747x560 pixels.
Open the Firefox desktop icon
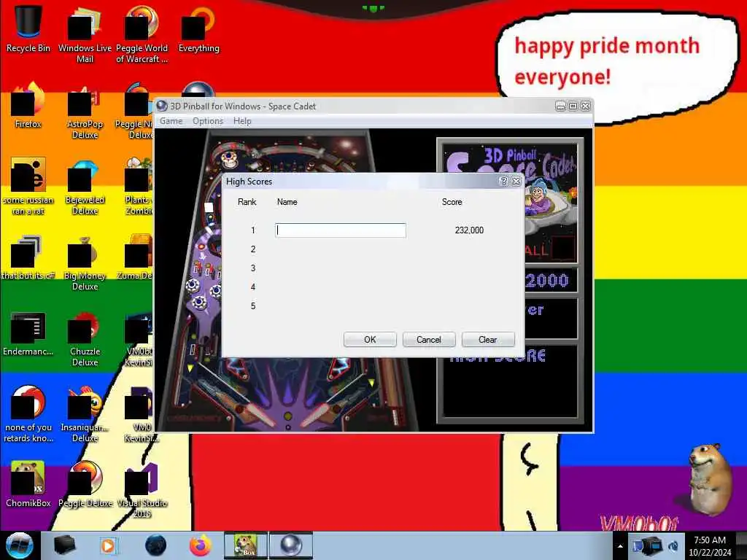(28, 105)
